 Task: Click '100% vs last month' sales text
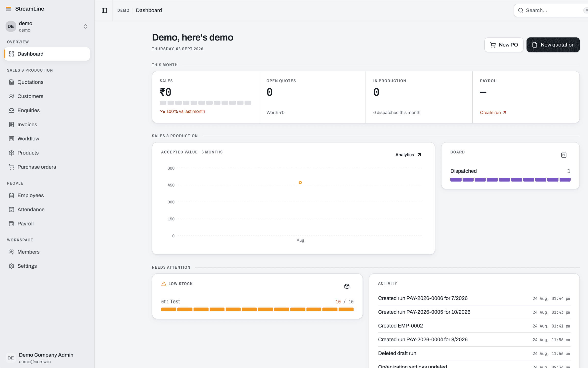185,111
